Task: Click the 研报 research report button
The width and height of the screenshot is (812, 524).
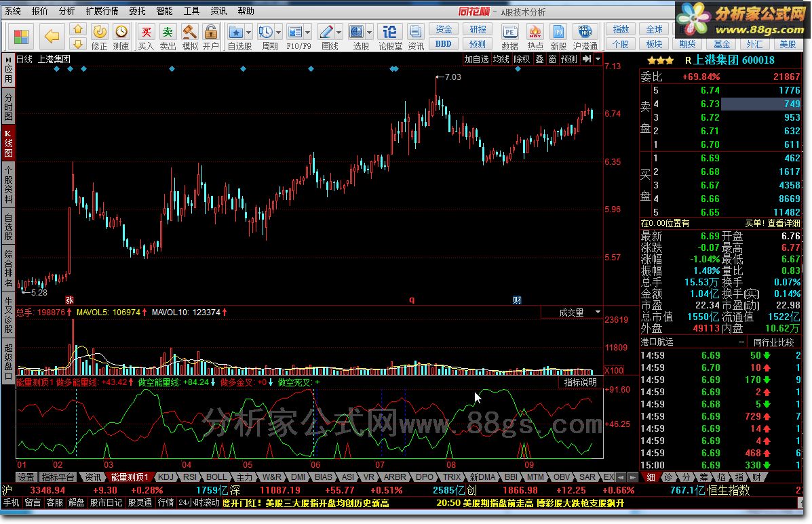Action: click(x=478, y=29)
